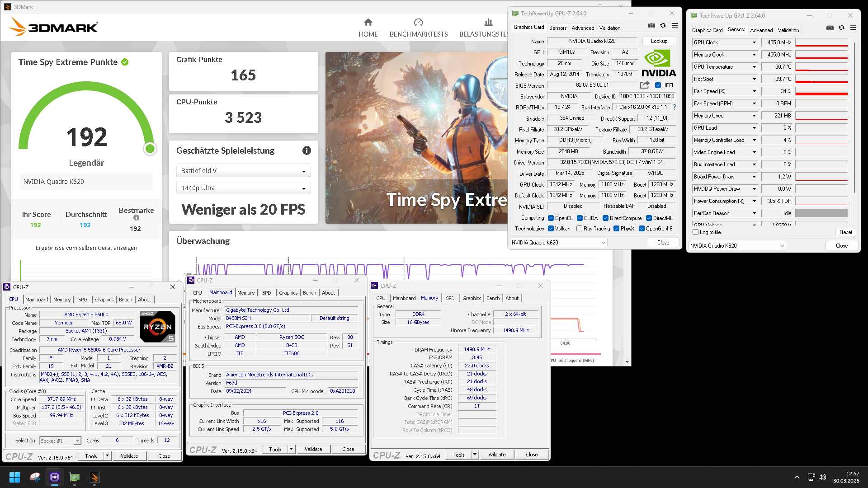868x488 pixels.
Task: Toggle the DirectML checkbox
Action: [649, 218]
